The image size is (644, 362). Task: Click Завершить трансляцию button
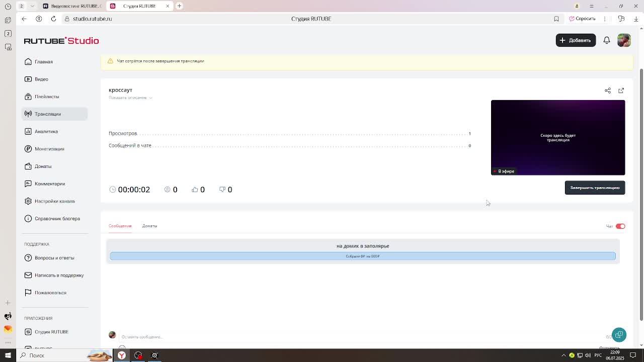[x=595, y=188]
